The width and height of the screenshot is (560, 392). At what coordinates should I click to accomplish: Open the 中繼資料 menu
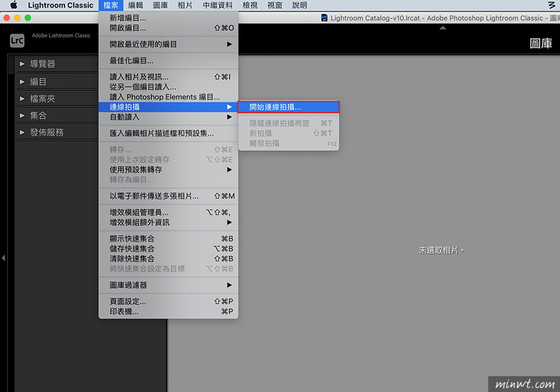tap(217, 5)
